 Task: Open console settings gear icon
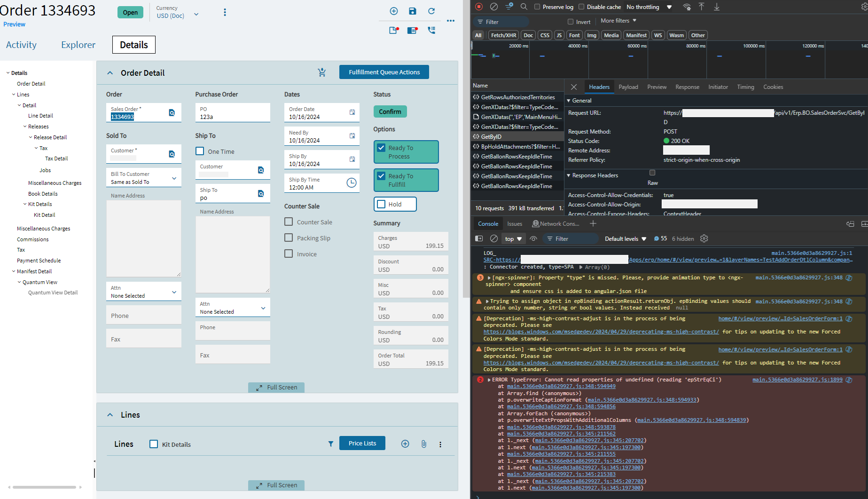[704, 238]
